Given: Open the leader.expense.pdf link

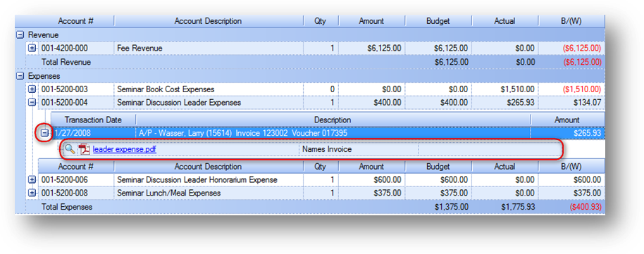Looking at the screenshot, I should click(x=125, y=149).
